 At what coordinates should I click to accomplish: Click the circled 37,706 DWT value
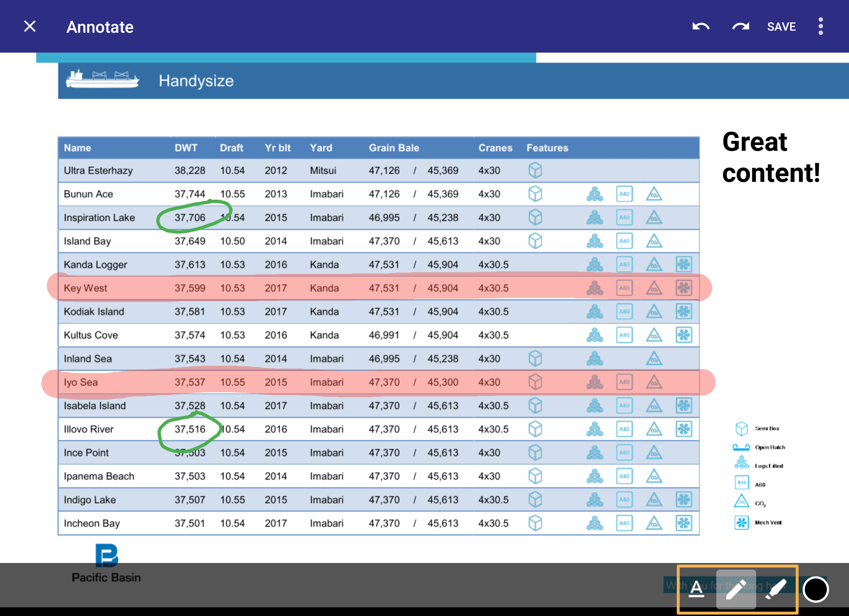click(x=190, y=217)
